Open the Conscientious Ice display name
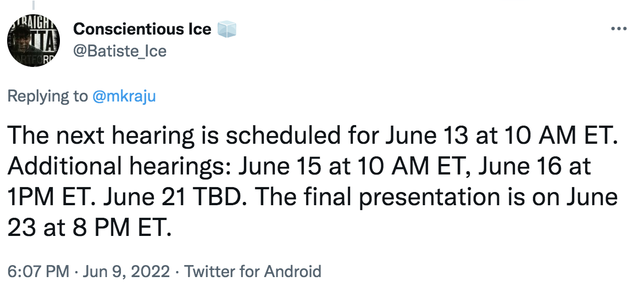The image size is (644, 293). coord(142,29)
